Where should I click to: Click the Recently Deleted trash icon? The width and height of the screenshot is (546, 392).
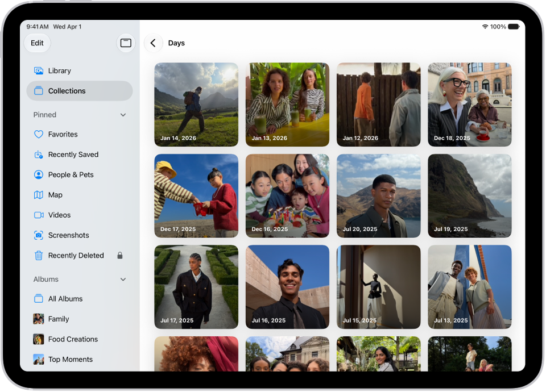(39, 255)
